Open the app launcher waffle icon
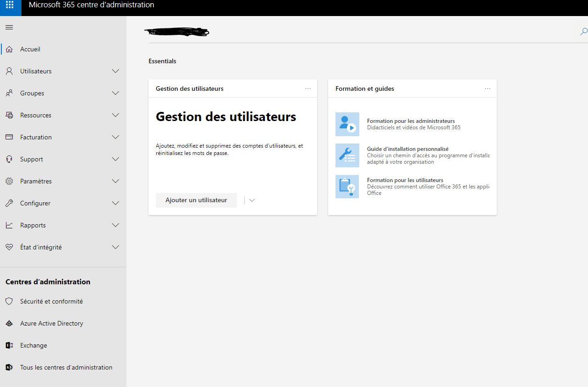Image resolution: width=588 pixels, height=387 pixels. tap(10, 6)
